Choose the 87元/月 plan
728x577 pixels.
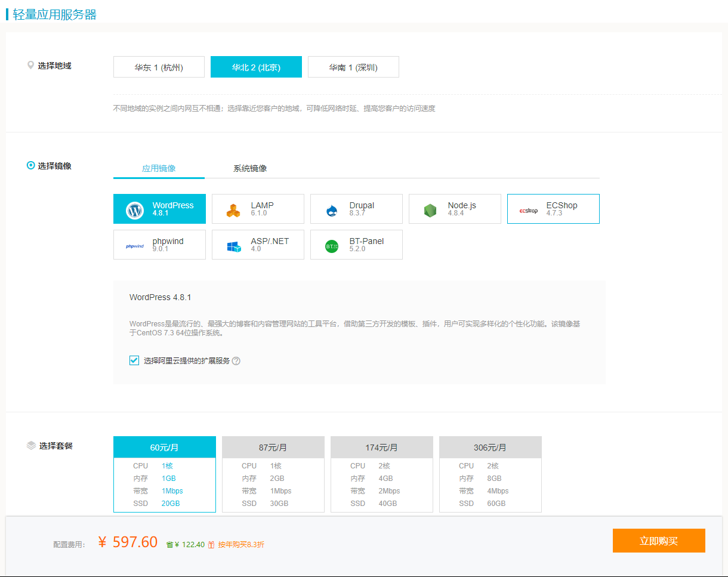point(273,474)
